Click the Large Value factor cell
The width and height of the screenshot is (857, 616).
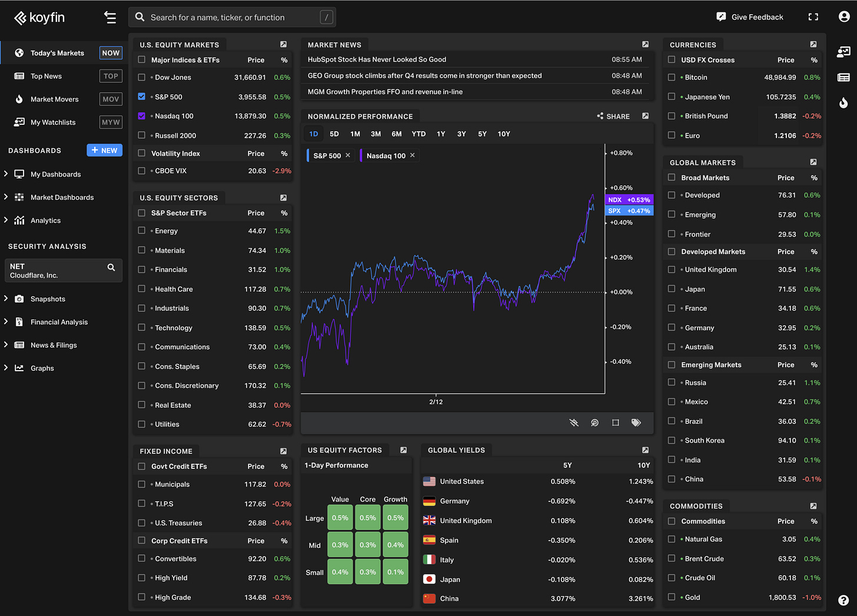point(340,518)
